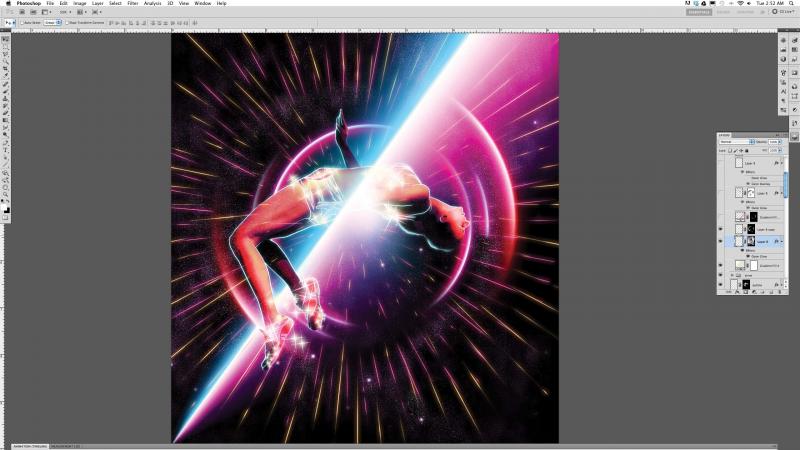Select the Type tool
The width and height of the screenshot is (800, 450).
click(6, 149)
